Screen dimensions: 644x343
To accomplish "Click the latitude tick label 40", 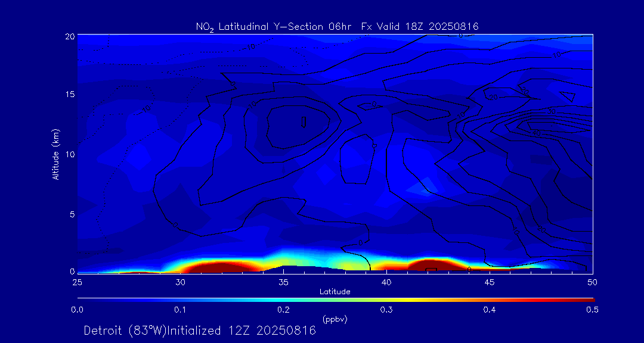I will point(386,282).
